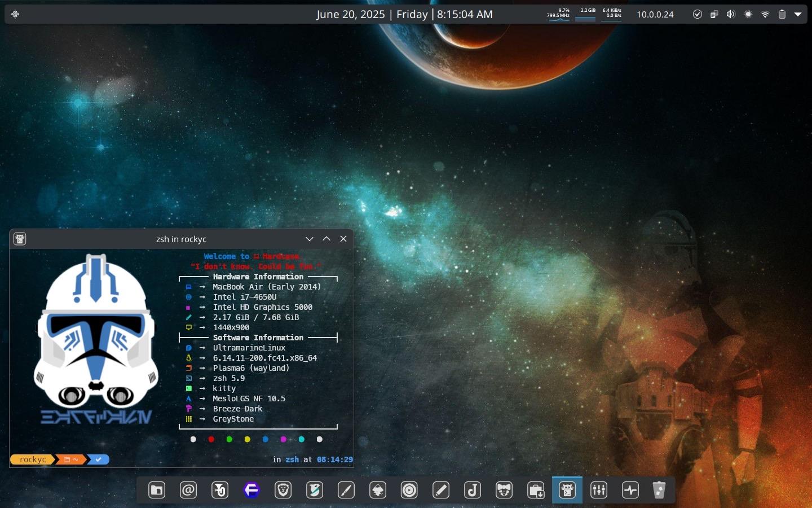Image resolution: width=812 pixels, height=508 pixels.
Task: Open the application launcher in top panel
Action: 15,14
